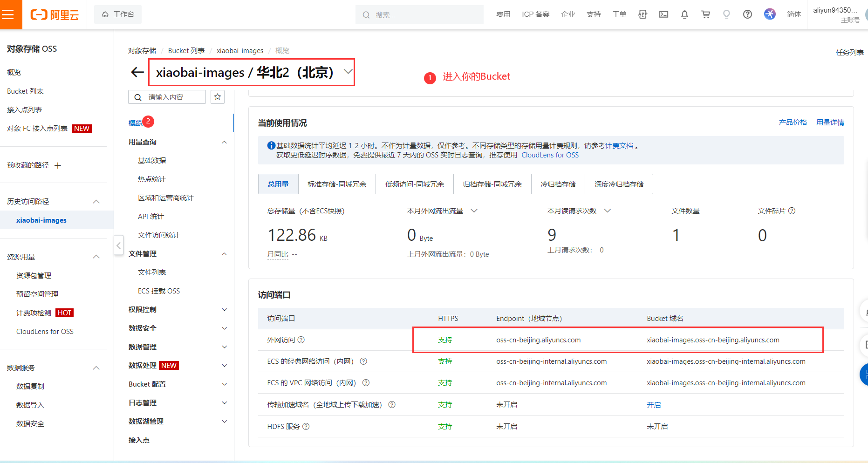Collapse the 历史访问路径 section
The width and height of the screenshot is (868, 463).
(x=96, y=202)
